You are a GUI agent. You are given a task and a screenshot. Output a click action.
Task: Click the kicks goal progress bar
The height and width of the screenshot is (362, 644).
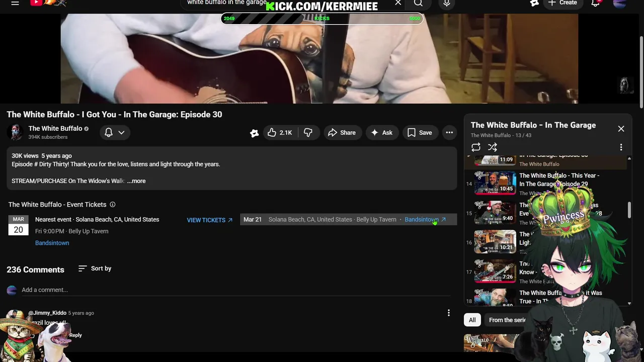pyautogui.click(x=322, y=19)
